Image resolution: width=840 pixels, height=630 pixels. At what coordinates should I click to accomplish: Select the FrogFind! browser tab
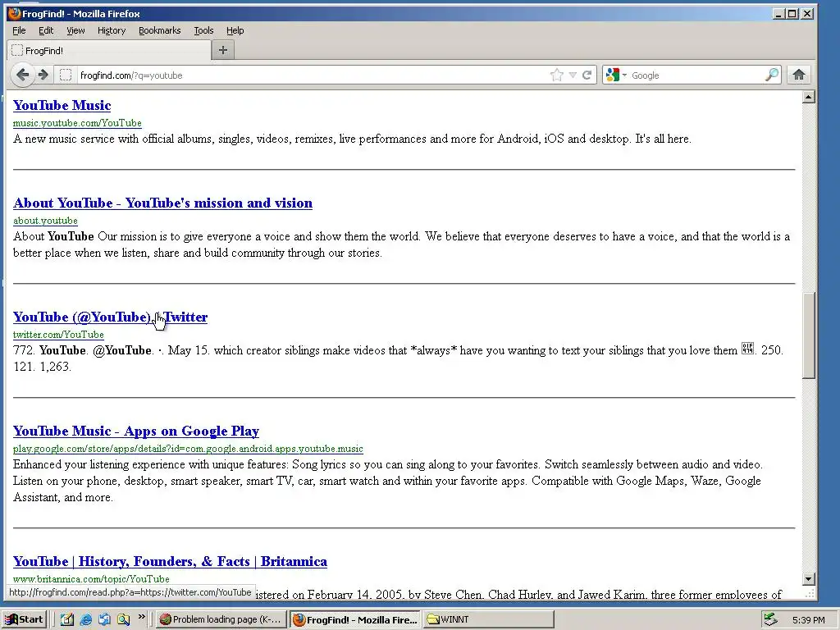pos(109,50)
